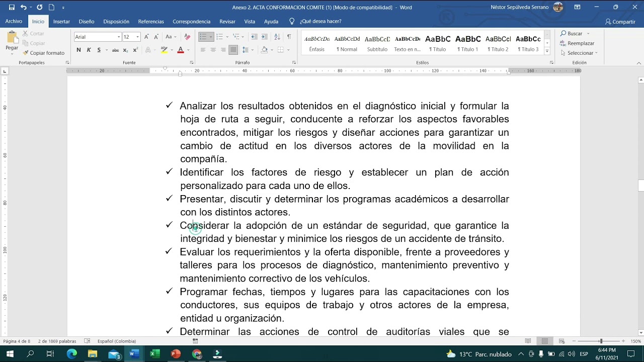
Task: Switch to the Diseño tab
Action: pyautogui.click(x=86, y=22)
